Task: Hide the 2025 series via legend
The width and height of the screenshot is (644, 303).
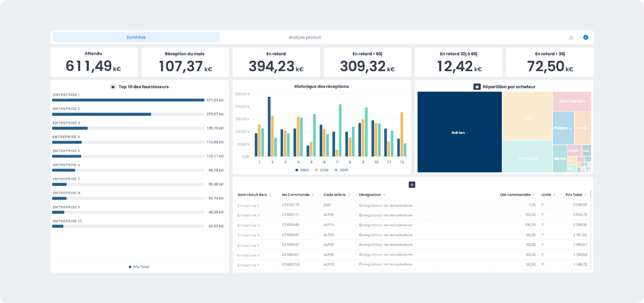Action: click(x=341, y=170)
